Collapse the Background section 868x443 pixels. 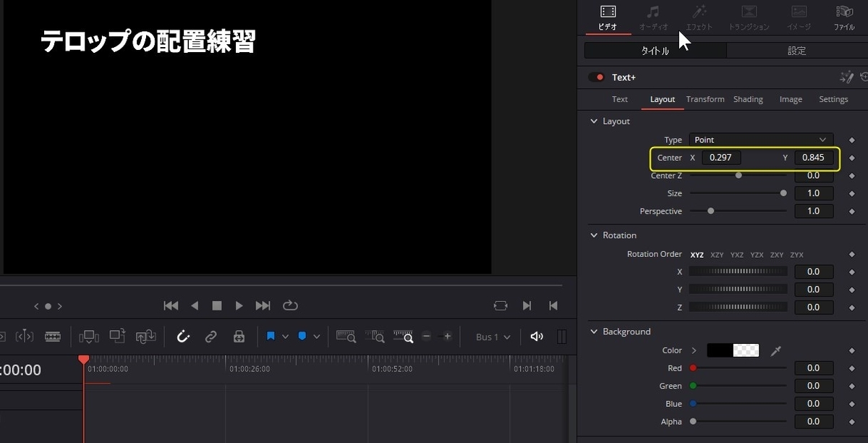[594, 332]
